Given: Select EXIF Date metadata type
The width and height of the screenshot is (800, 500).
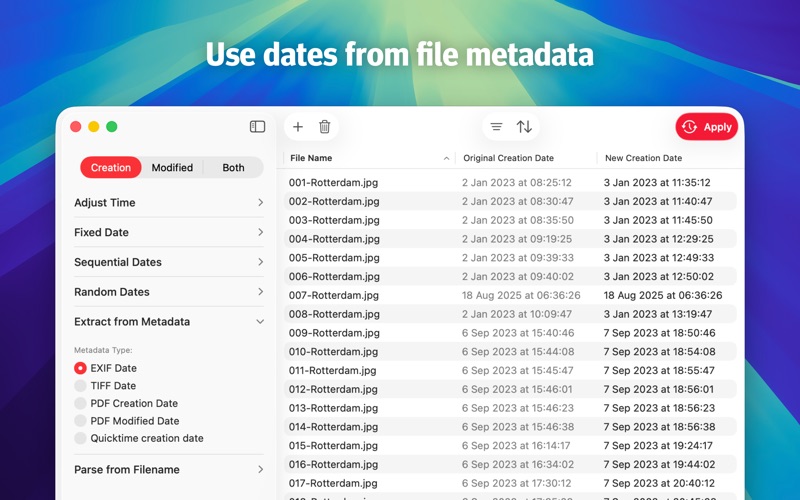Looking at the screenshot, I should (x=106, y=368).
